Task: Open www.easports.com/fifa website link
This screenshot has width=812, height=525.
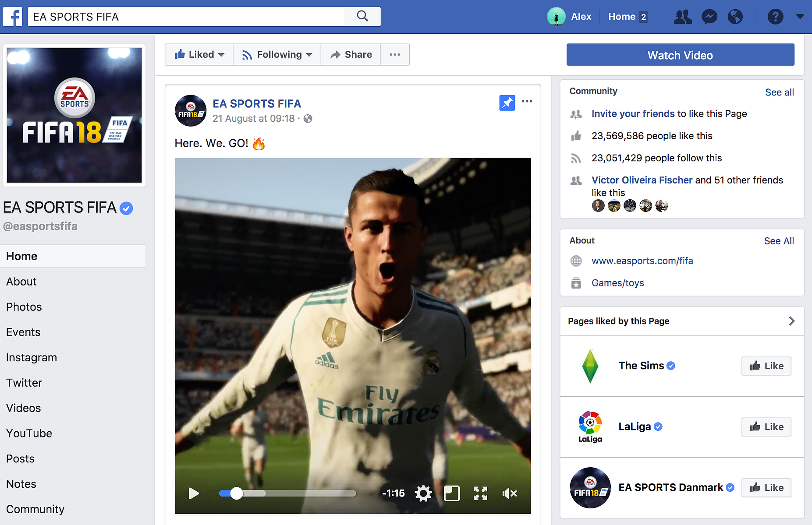Action: pyautogui.click(x=642, y=261)
